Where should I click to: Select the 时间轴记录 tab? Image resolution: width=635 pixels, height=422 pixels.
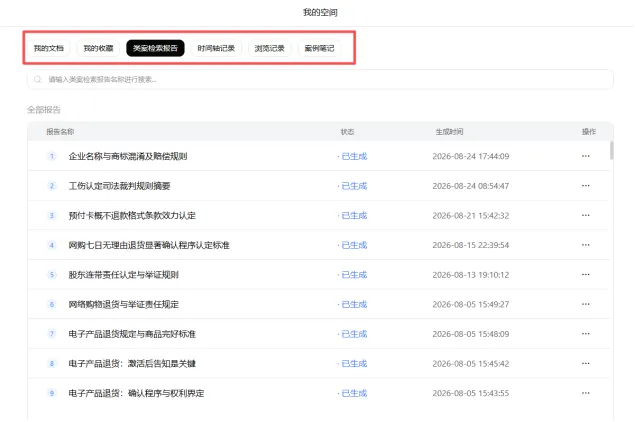coord(216,48)
